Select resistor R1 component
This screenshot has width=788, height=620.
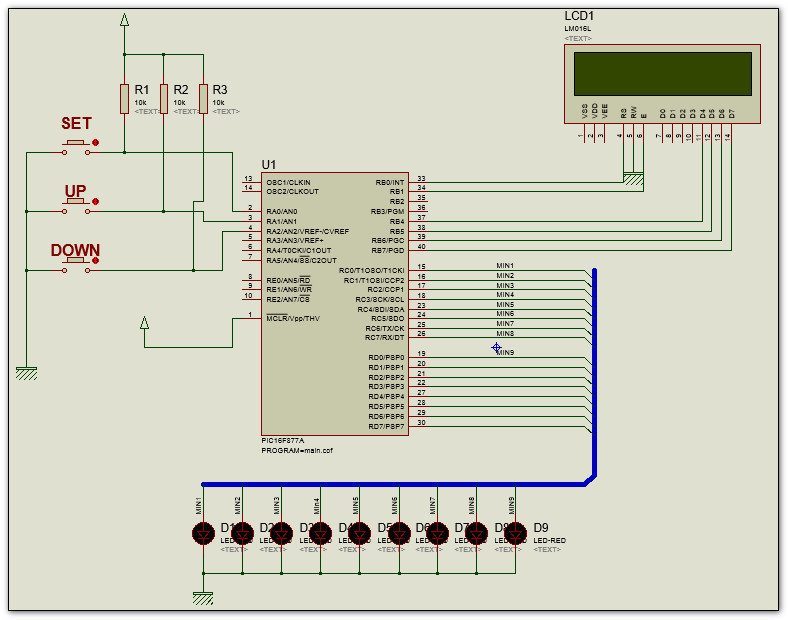(x=124, y=99)
